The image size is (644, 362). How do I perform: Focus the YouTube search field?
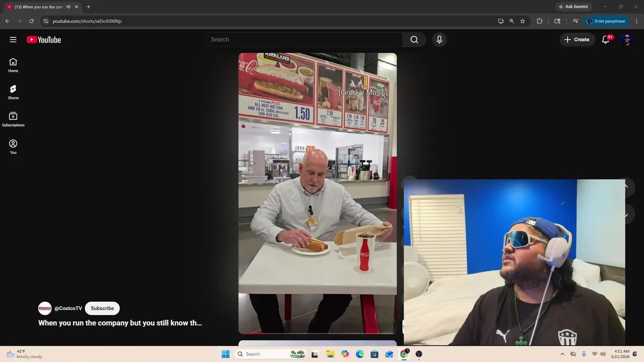pos(303,40)
